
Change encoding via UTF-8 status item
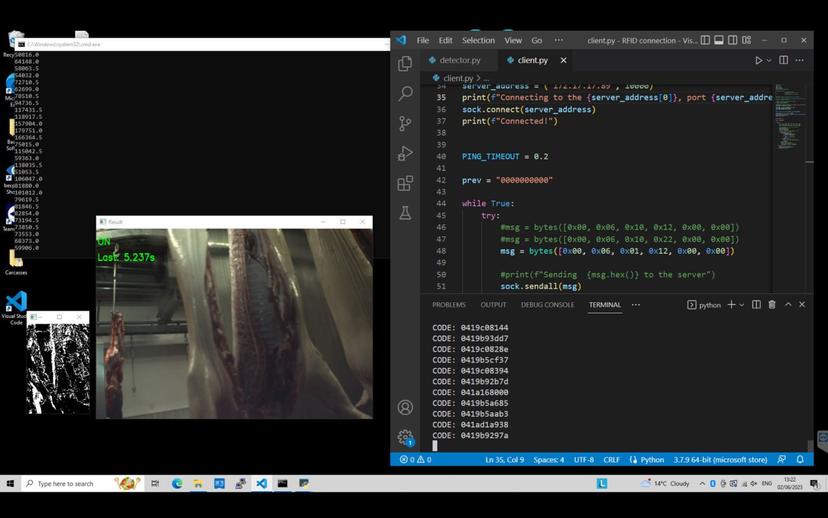[x=584, y=459]
